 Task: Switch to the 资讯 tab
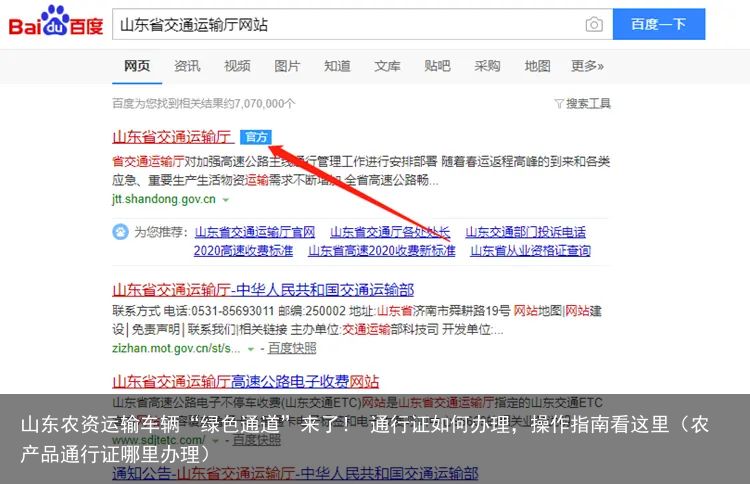tap(187, 66)
